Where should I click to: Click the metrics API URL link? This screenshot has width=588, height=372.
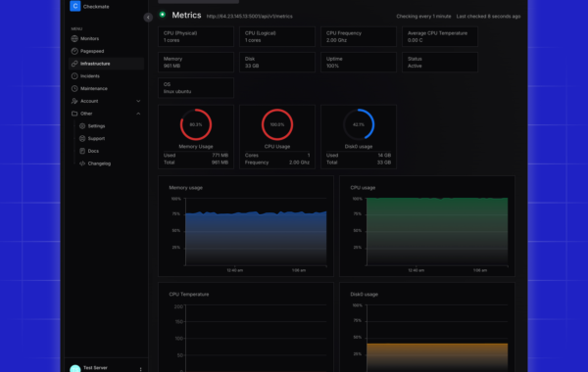click(249, 17)
